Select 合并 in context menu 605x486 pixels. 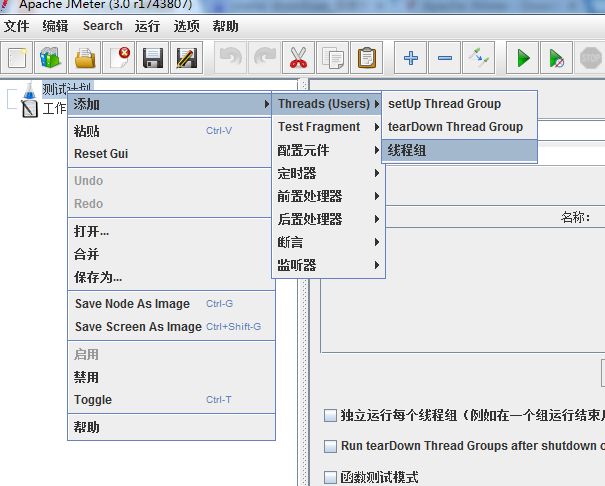171,254
